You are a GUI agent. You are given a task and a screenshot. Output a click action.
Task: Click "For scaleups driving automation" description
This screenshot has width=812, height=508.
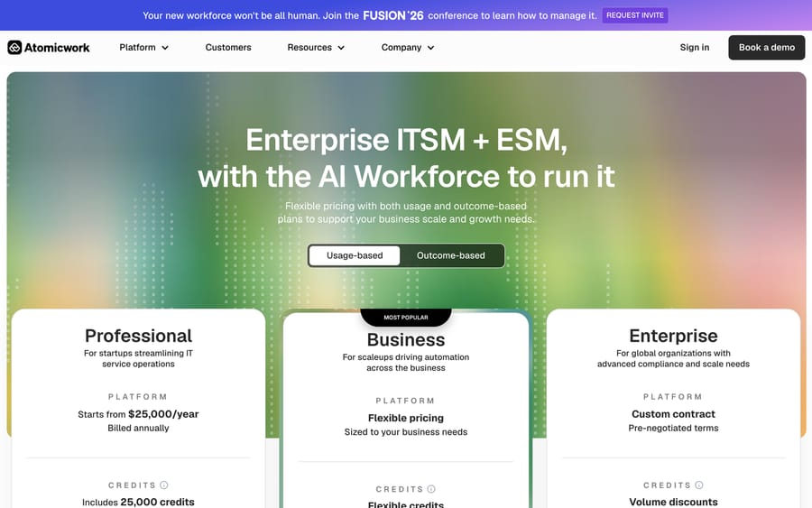pyautogui.click(x=406, y=357)
